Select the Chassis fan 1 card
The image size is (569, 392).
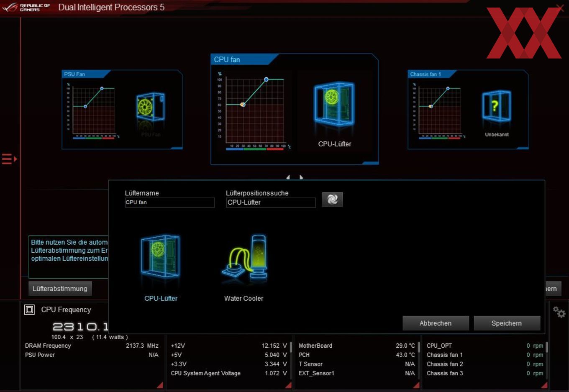click(468, 110)
